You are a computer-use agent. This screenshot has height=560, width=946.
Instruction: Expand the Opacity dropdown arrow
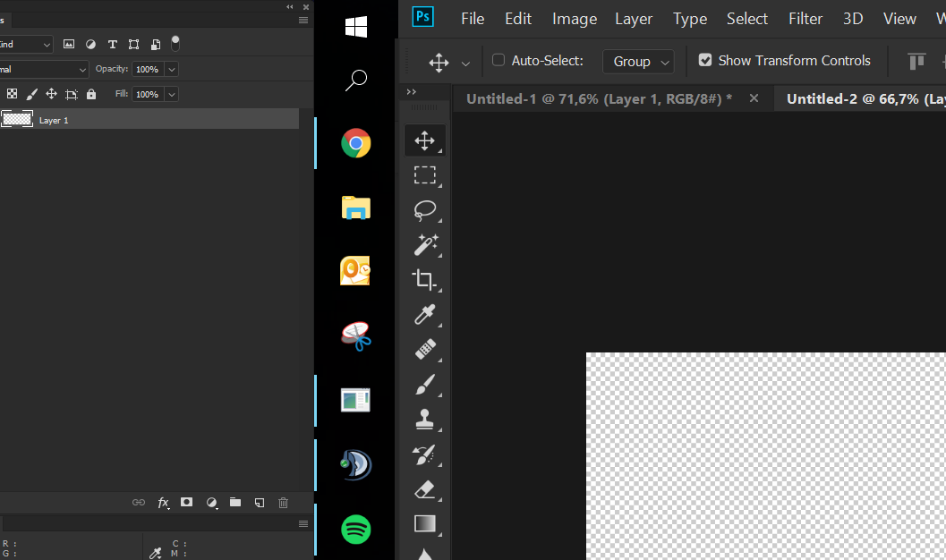(171, 69)
